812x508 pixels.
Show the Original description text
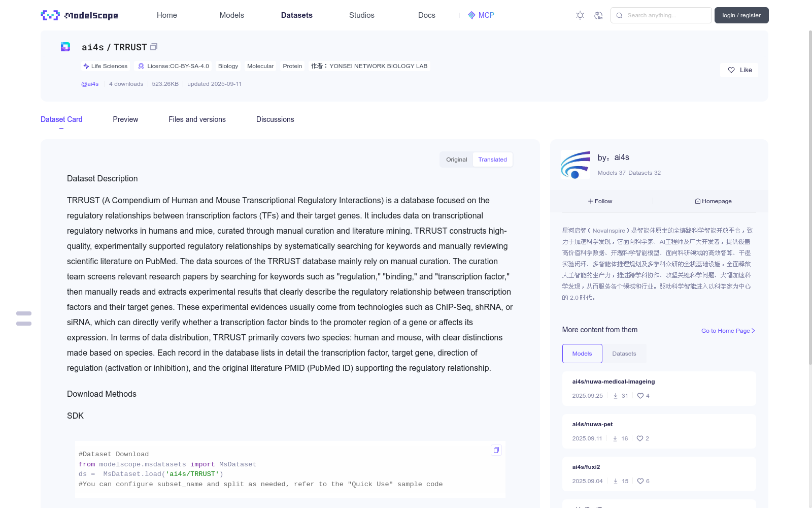pos(457,160)
